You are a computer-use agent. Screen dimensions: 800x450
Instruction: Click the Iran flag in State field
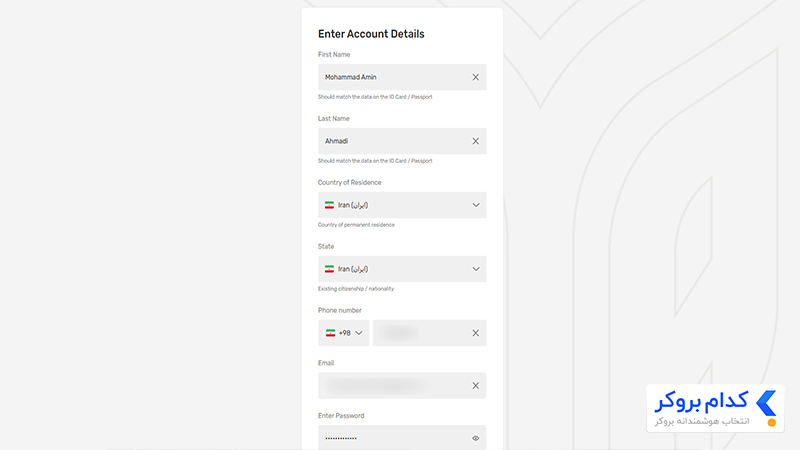click(330, 269)
